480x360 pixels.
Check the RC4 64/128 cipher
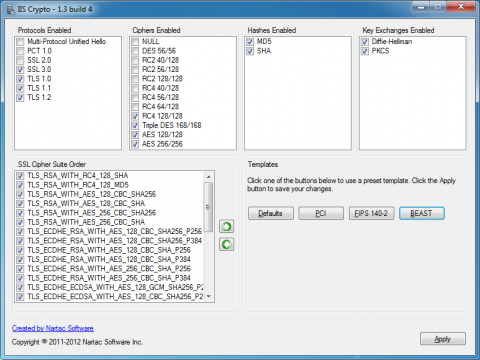[135, 107]
